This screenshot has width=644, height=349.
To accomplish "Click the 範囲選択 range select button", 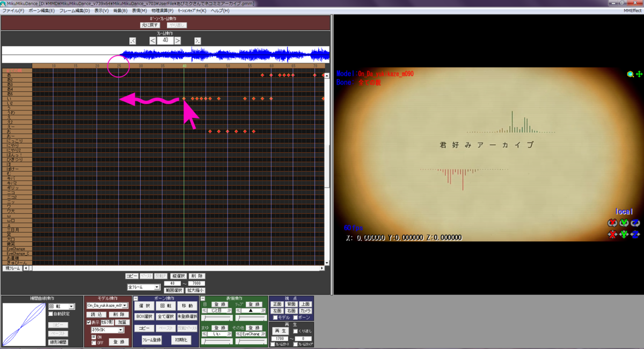I will [174, 290].
